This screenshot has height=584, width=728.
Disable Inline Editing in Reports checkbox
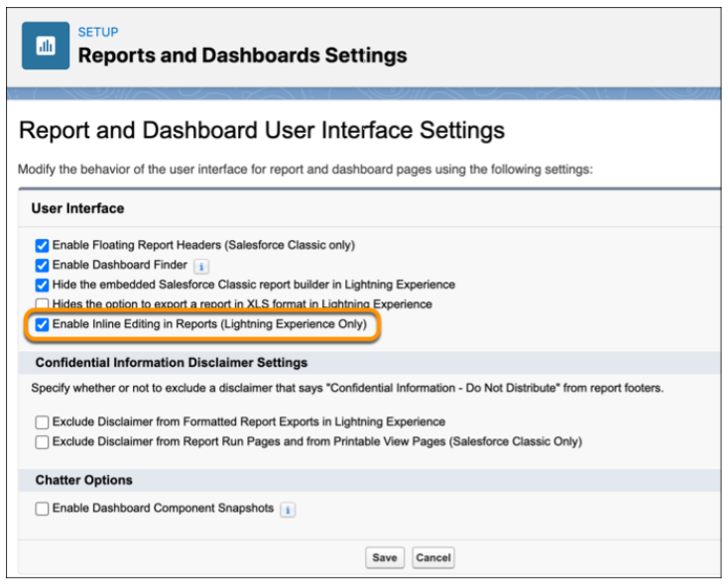[x=42, y=324]
